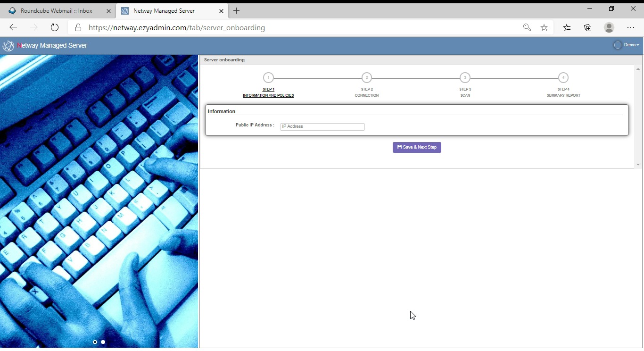Click the Demo user avatar circle
644x351 pixels.
coord(618,45)
